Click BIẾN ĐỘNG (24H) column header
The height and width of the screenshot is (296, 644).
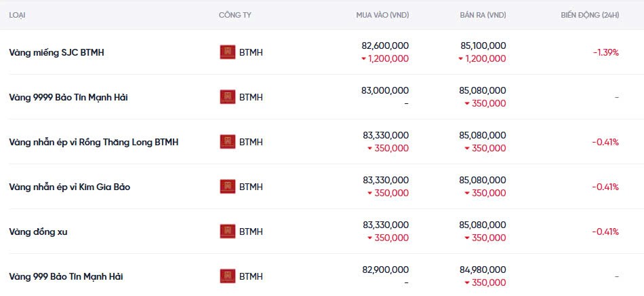pyautogui.click(x=590, y=15)
